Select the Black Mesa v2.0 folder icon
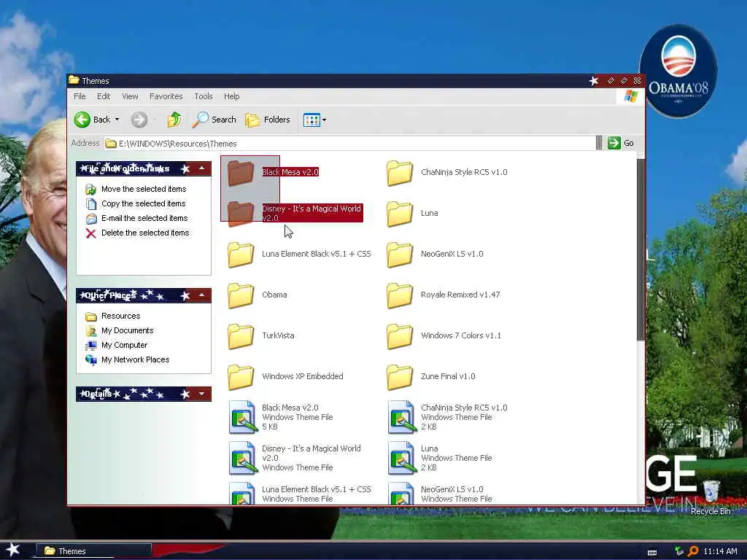This screenshot has height=560, width=747. click(241, 172)
